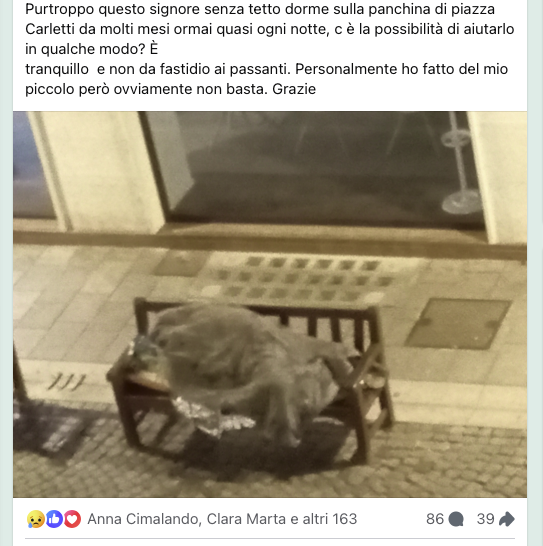Open the posted photo of the bench
Image resolution: width=543 pixels, height=546 pixels.
(270, 304)
